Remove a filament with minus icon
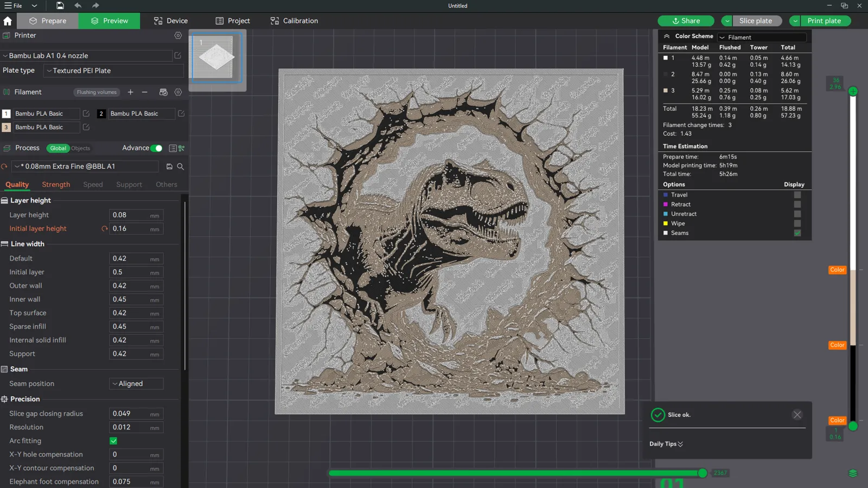 (144, 92)
